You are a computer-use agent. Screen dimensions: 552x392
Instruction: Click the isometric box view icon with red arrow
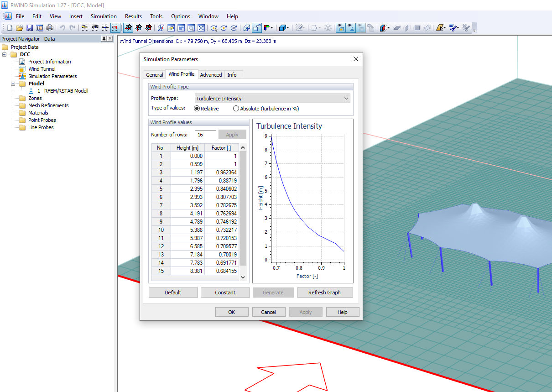pyautogui.click(x=161, y=28)
